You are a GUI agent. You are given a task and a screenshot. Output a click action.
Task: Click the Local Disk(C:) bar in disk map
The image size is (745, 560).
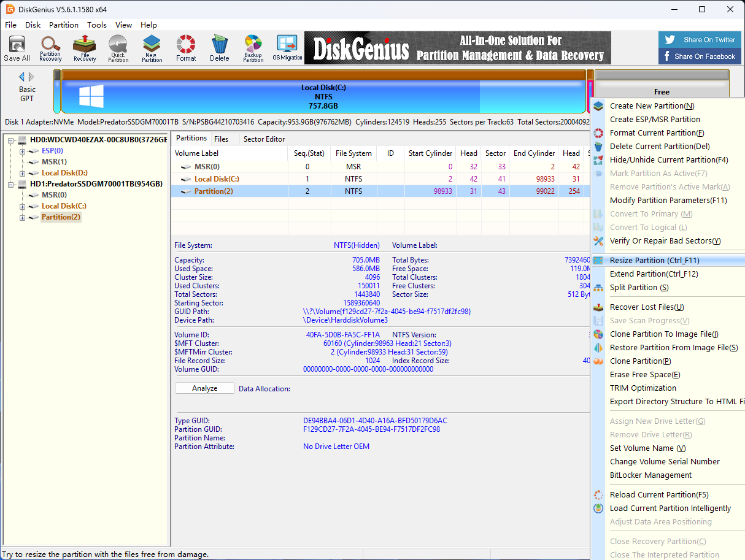point(323,96)
